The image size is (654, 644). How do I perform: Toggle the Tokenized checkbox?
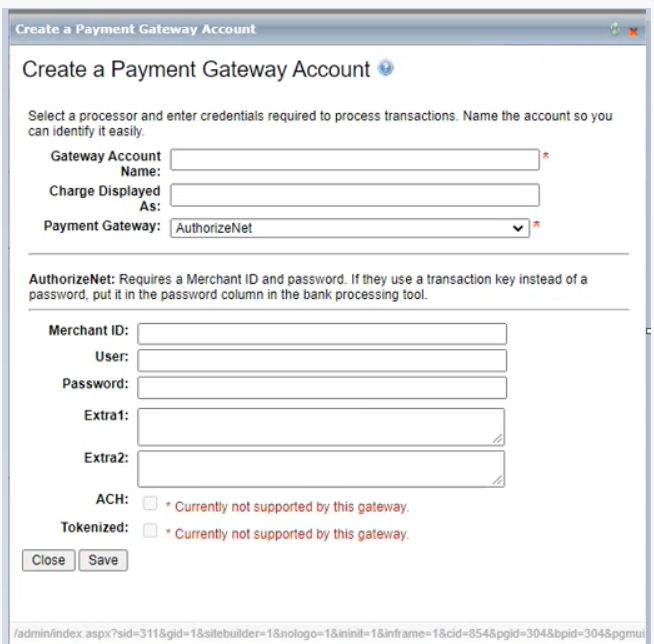150,531
